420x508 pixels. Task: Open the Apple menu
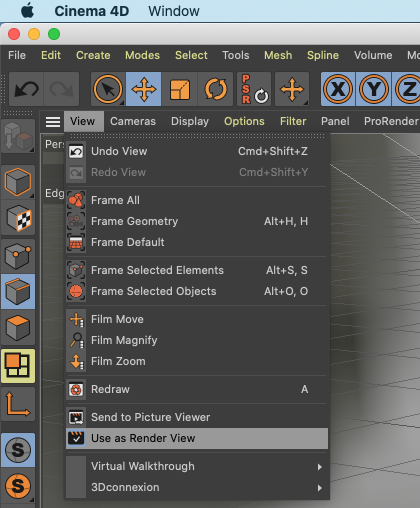pos(28,11)
